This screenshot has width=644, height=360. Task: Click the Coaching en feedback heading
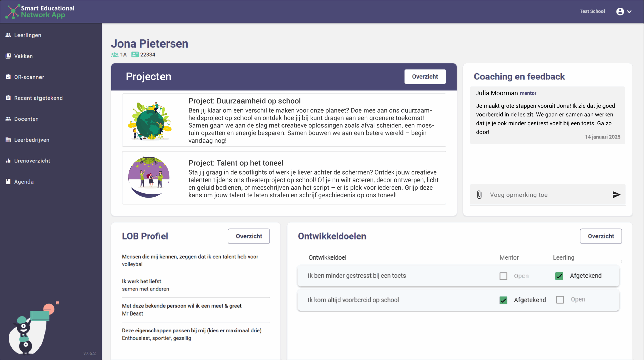click(519, 76)
